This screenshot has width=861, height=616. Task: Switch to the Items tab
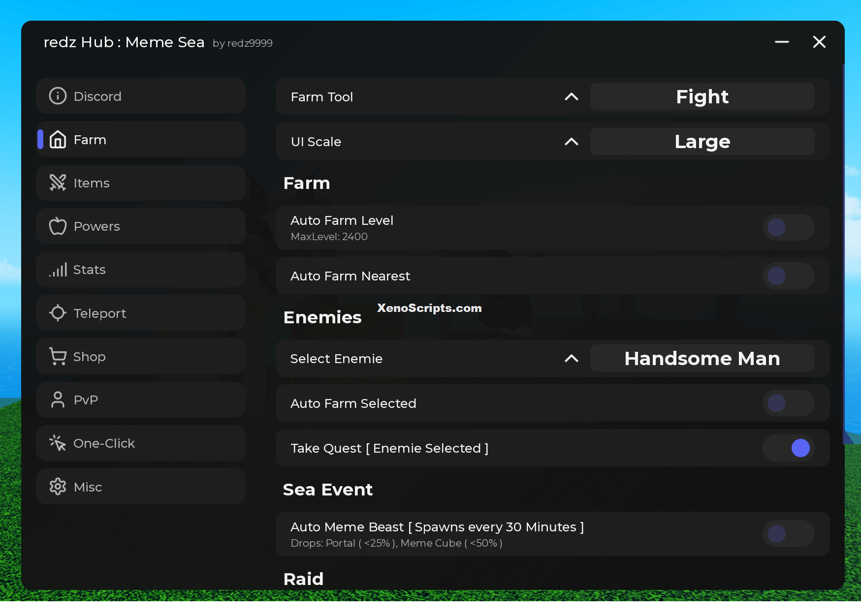pos(141,183)
